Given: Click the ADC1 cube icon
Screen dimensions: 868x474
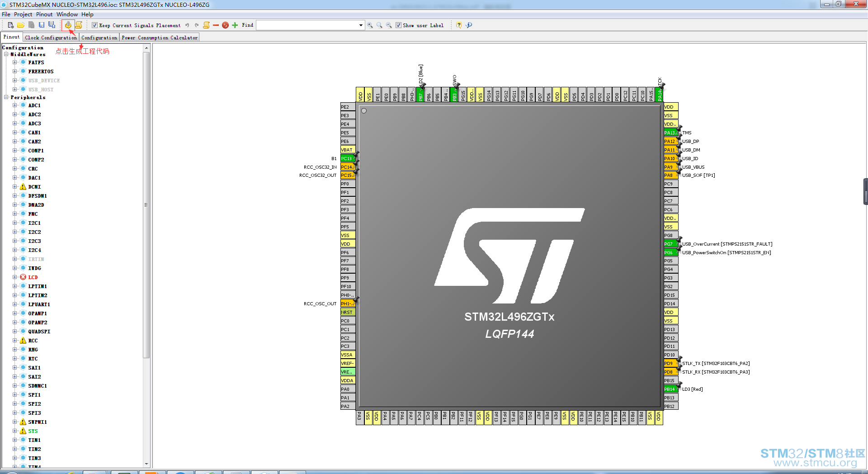Looking at the screenshot, I should pos(23,105).
